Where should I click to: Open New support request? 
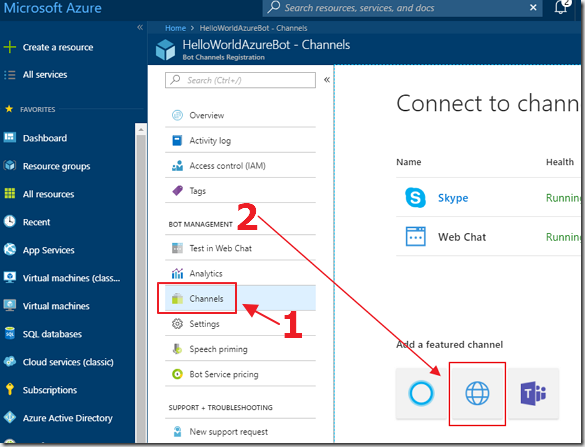point(240,432)
